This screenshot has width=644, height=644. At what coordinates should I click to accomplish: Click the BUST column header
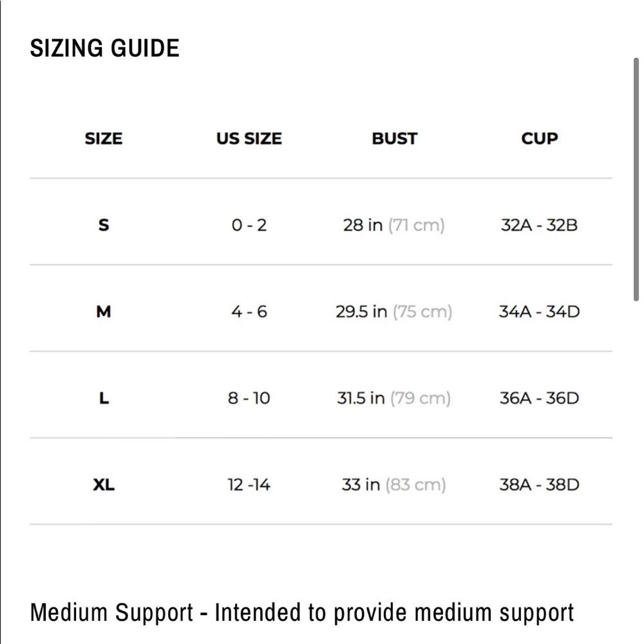click(x=394, y=139)
